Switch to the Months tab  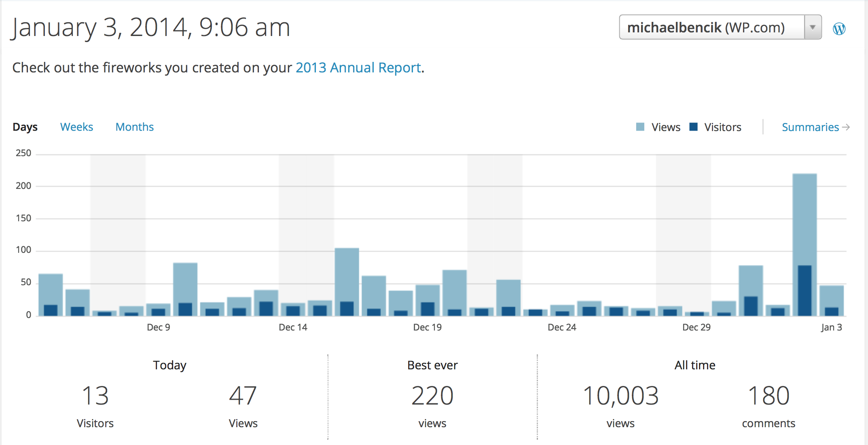pyautogui.click(x=135, y=127)
